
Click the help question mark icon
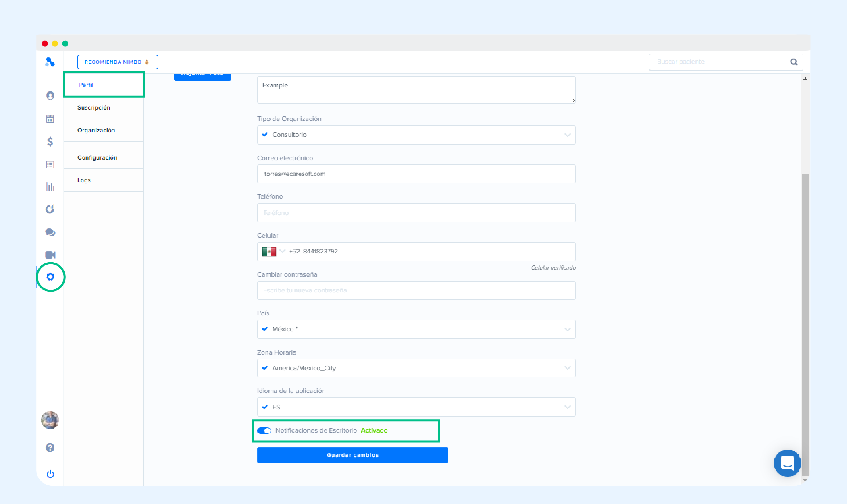point(50,448)
